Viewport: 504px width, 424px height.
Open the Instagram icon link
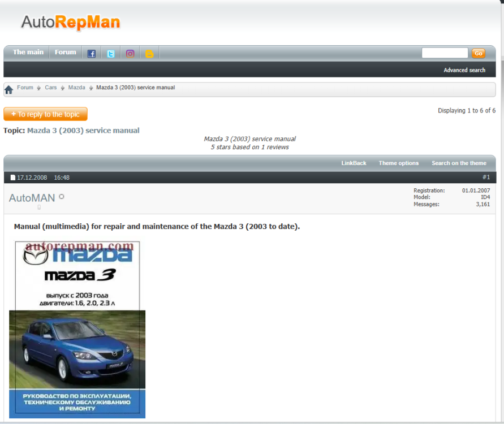130,54
